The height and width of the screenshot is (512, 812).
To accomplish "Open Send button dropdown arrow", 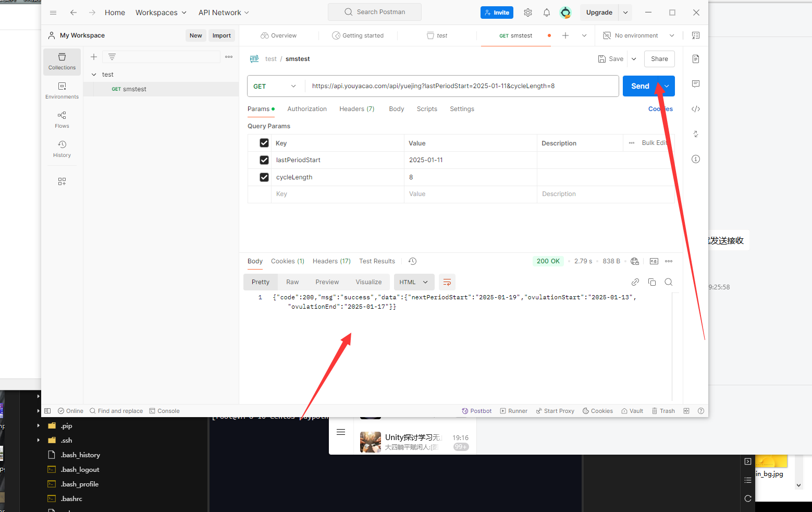I will click(667, 86).
